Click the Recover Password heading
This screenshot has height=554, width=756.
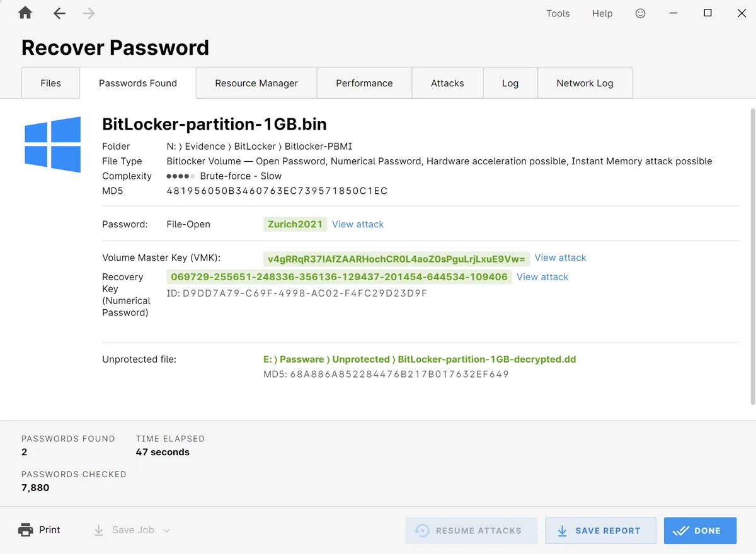click(x=115, y=48)
